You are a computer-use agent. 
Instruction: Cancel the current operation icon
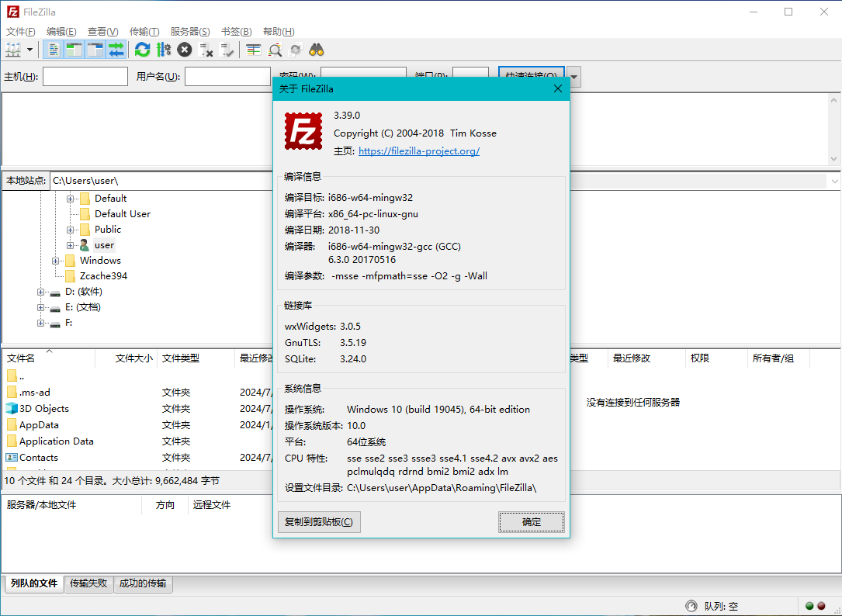tap(184, 50)
